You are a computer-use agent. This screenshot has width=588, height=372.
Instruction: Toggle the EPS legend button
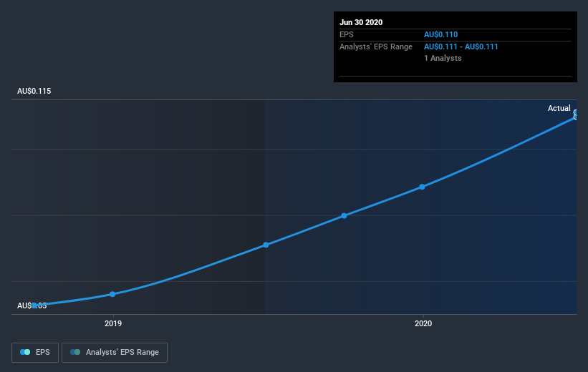(x=35, y=353)
